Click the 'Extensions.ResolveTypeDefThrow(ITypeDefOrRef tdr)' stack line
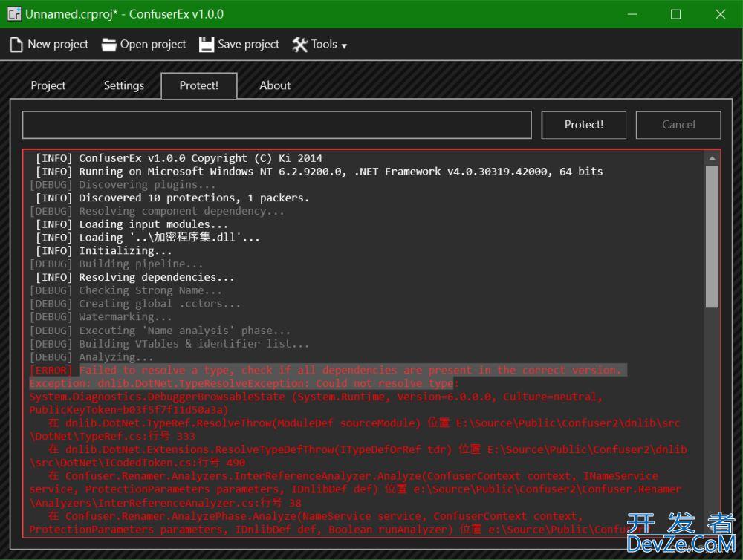This screenshot has height=560, width=743. coord(367,449)
